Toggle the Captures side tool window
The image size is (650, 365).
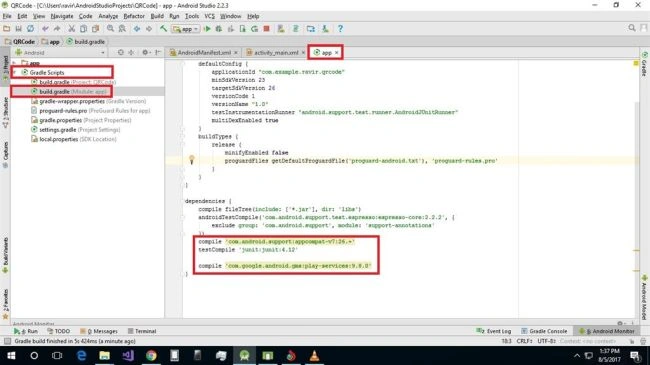point(5,155)
